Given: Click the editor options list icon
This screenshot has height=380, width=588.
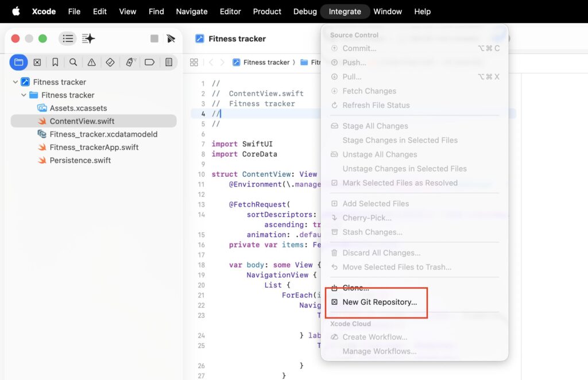Looking at the screenshot, I should pos(67,38).
